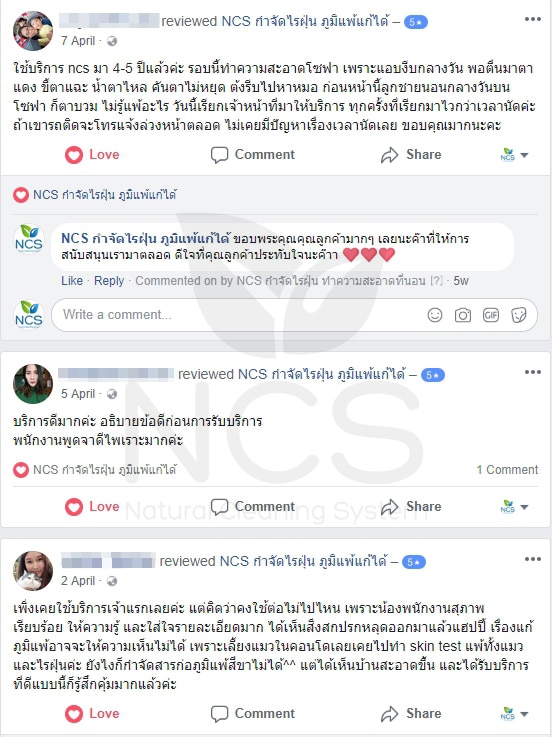View the 1 Comment link
552x737 pixels.
507,470
